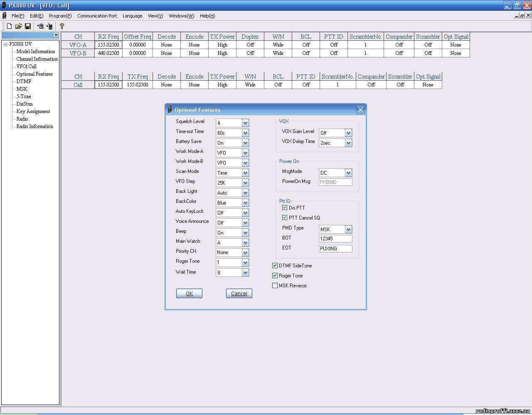This screenshot has width=532, height=415.
Task: Select DTMF in the tree
Action: pos(24,82)
